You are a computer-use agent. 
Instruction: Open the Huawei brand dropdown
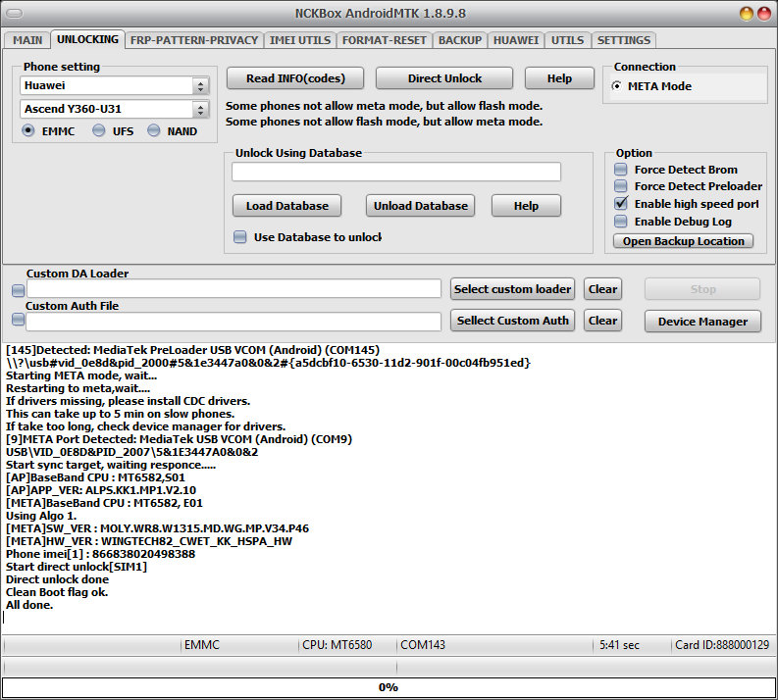tap(115, 85)
